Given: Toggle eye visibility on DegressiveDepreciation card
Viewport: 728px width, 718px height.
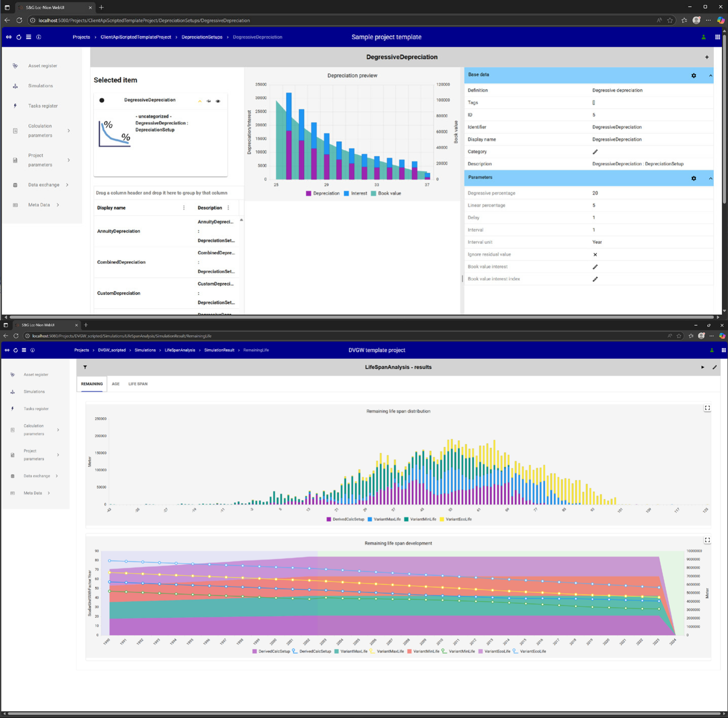Looking at the screenshot, I should click(x=218, y=101).
